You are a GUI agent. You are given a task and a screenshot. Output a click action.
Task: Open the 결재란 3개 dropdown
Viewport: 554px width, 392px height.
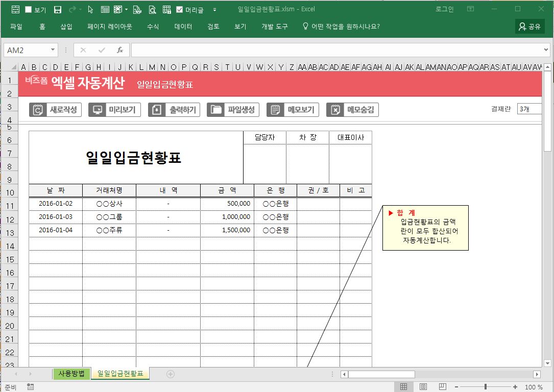[529, 109]
